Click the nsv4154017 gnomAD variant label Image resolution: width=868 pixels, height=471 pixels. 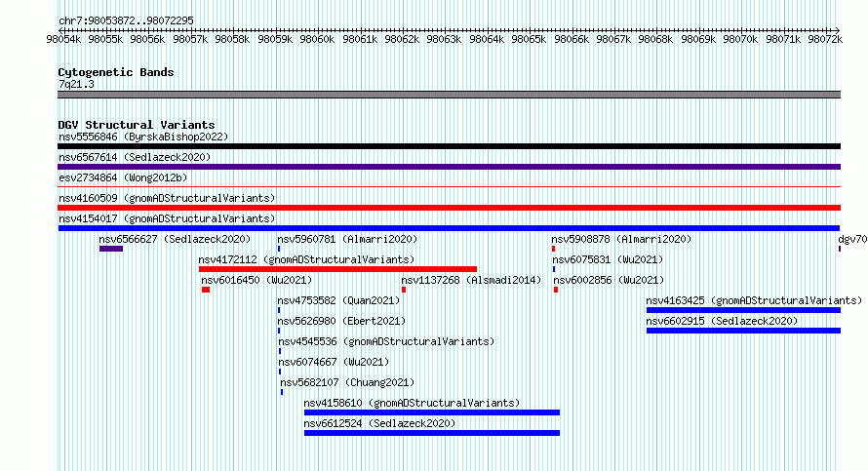(x=167, y=218)
